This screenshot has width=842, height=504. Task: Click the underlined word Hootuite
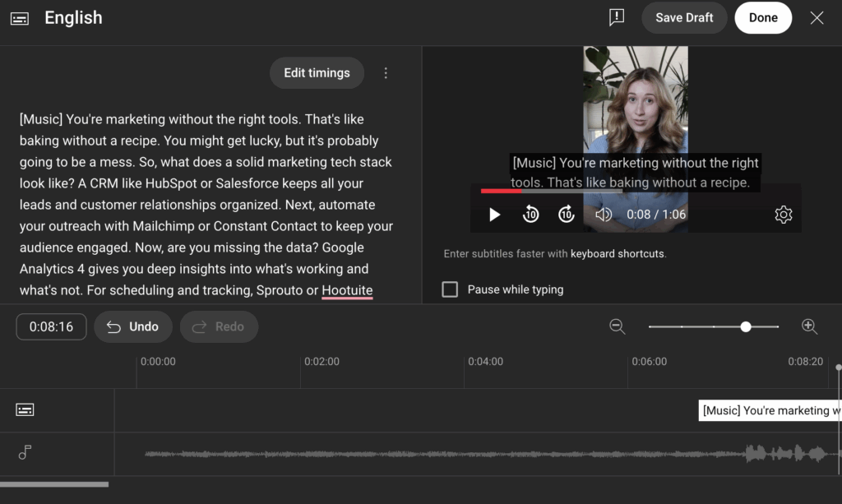click(347, 290)
